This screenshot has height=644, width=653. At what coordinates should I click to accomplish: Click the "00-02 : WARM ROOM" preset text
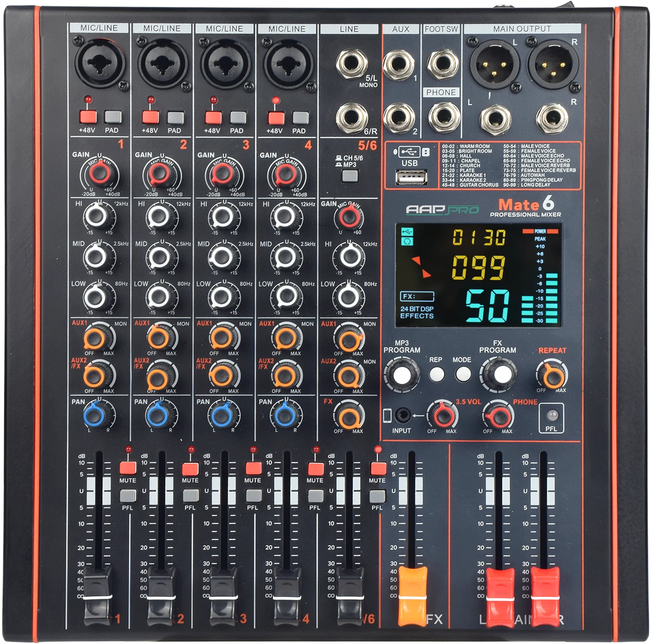pyautogui.click(x=466, y=146)
